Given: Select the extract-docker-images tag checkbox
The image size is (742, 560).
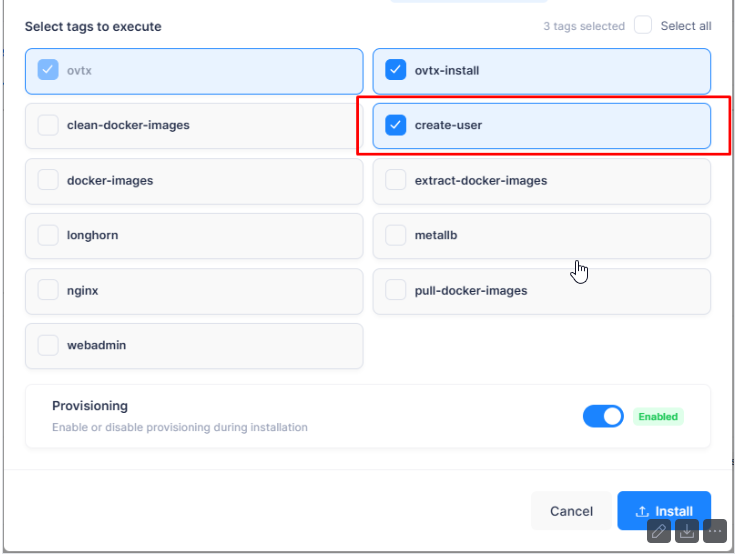Looking at the screenshot, I should coord(396,181).
